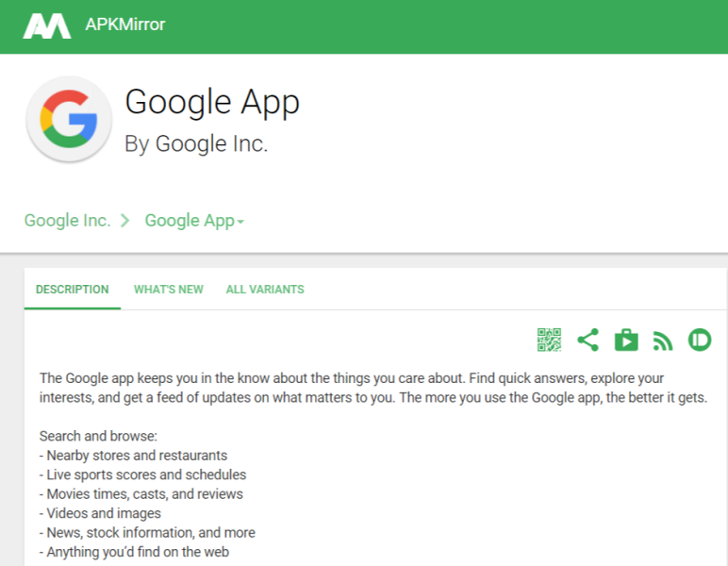
Task: Click the Live sports scores line
Action: click(x=142, y=474)
